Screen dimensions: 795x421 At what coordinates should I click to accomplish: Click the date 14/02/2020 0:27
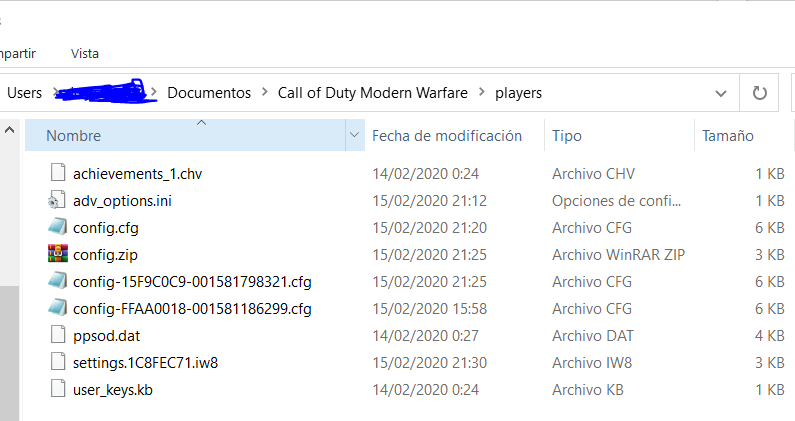425,336
